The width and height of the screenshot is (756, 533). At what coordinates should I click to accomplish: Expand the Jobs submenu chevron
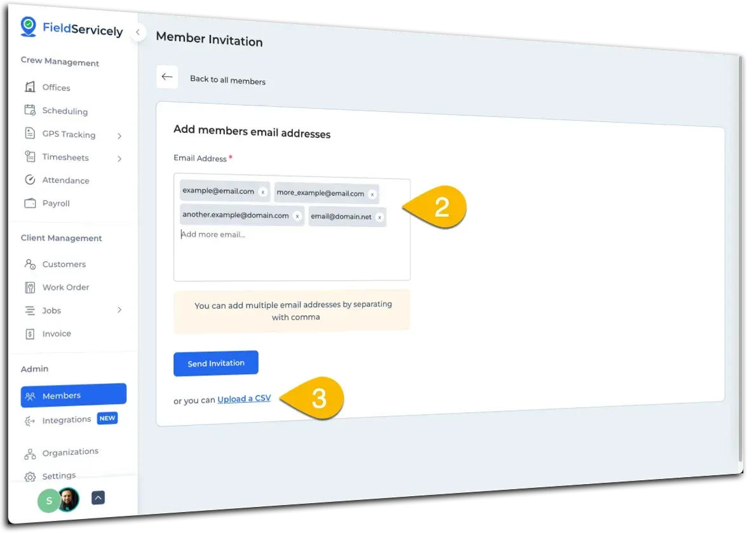[119, 310]
